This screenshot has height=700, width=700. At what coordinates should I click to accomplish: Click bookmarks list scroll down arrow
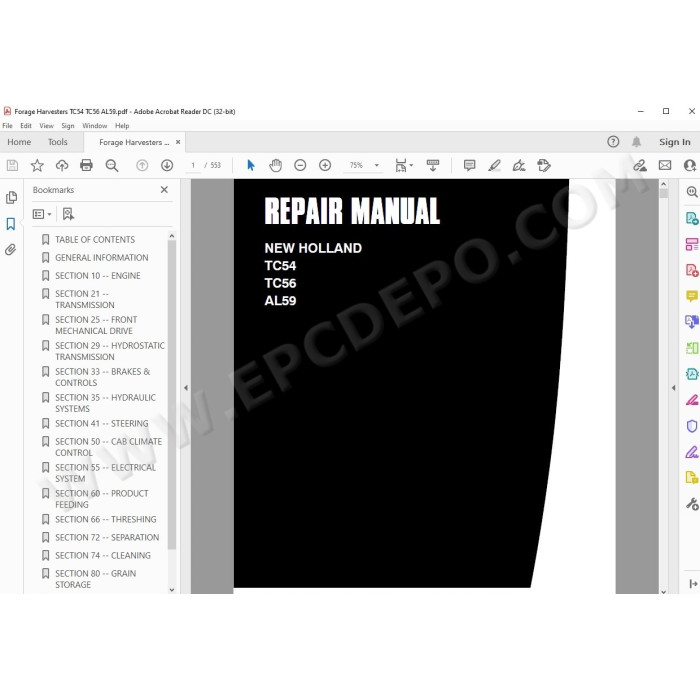(172, 590)
